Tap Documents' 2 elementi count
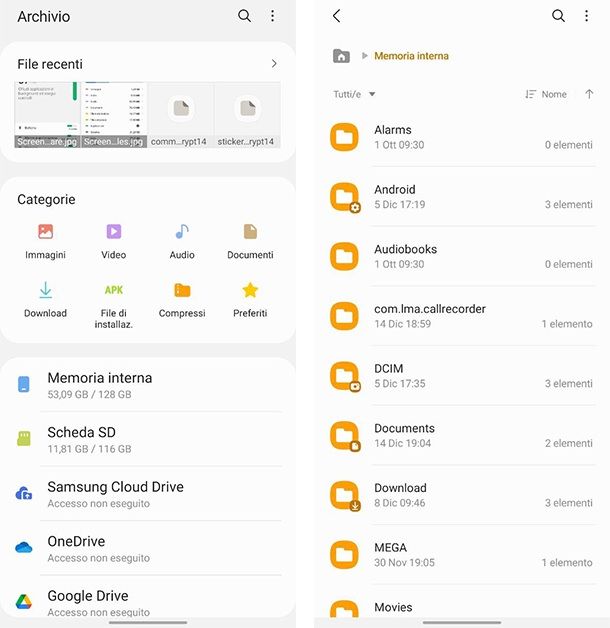The image size is (610, 628). (x=568, y=443)
